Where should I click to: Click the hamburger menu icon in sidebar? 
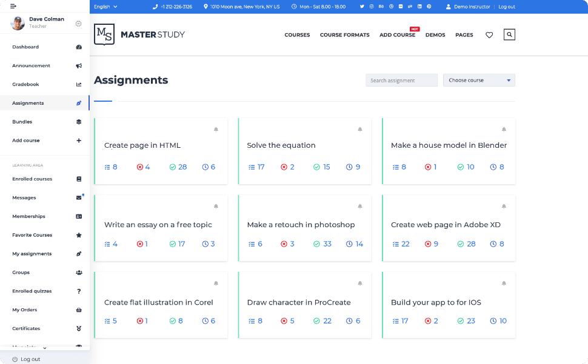[x=13, y=6]
